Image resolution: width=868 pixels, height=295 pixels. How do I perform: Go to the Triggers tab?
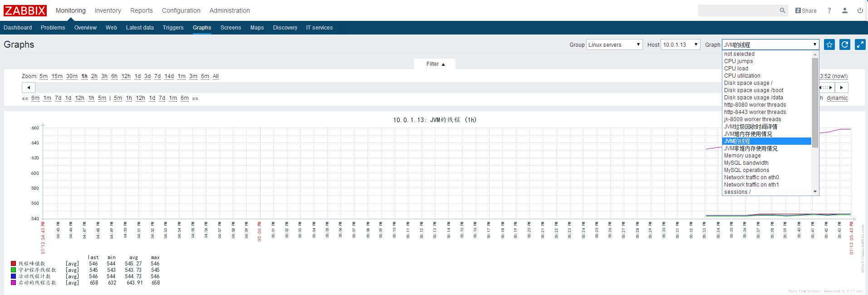pos(173,28)
